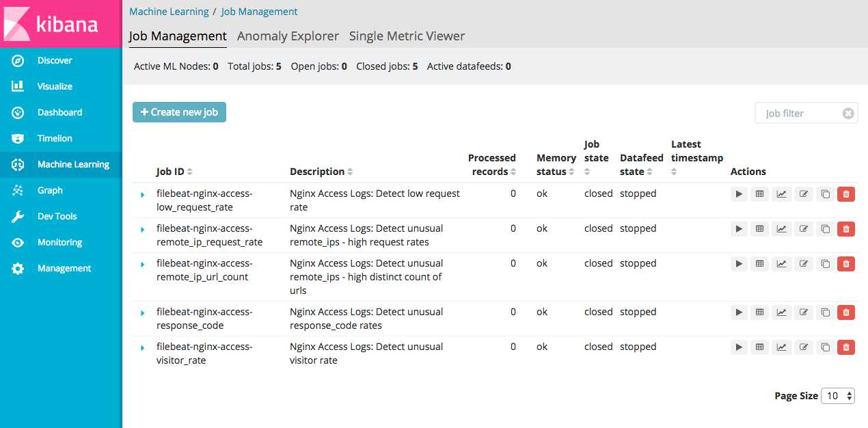Start datafeed for response_code job
The image size is (868, 428).
739,312
